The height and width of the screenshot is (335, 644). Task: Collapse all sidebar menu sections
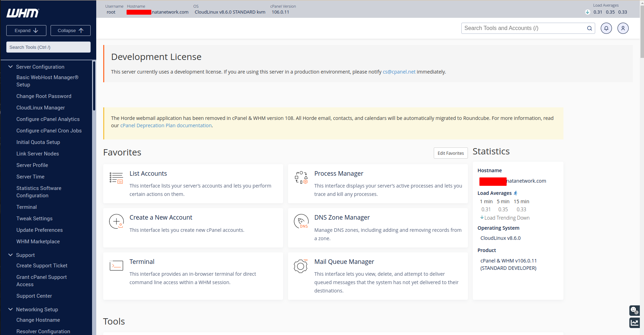coord(70,30)
